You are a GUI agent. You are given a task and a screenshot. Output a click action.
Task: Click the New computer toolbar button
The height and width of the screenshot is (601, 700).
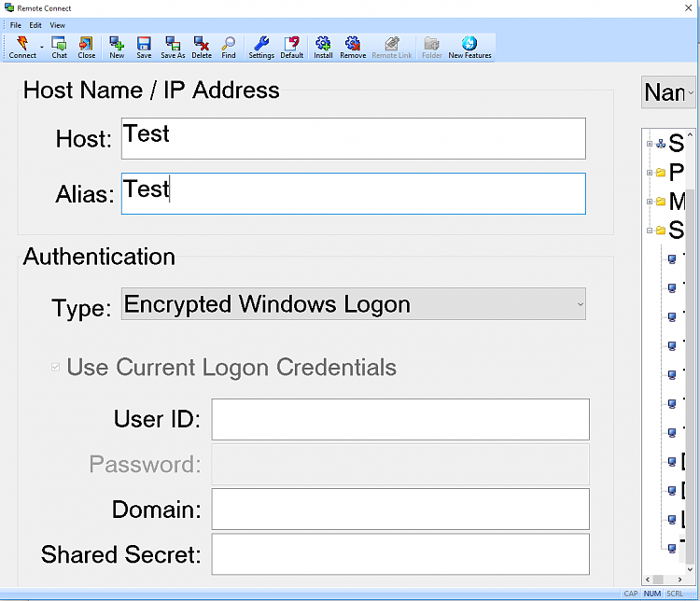pos(117,48)
